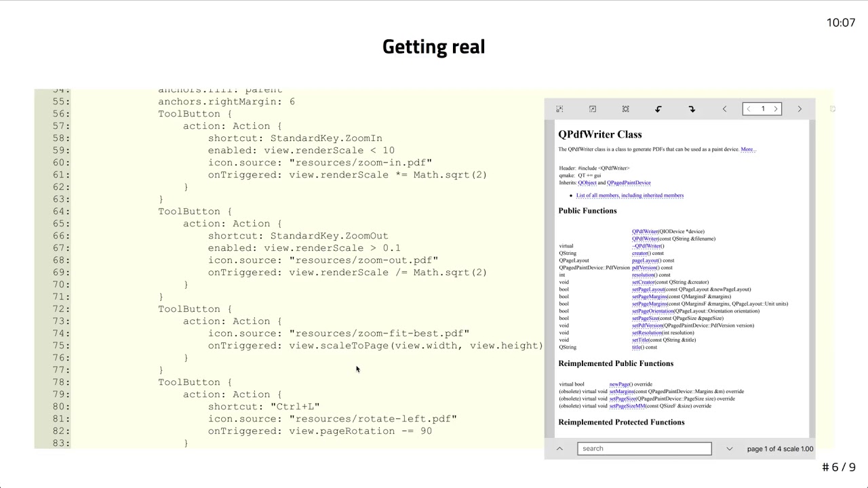Viewport: 868px width, 488px height.
Task: Click code 'enabled: view.renderScale > 0.1'
Action: (304, 248)
